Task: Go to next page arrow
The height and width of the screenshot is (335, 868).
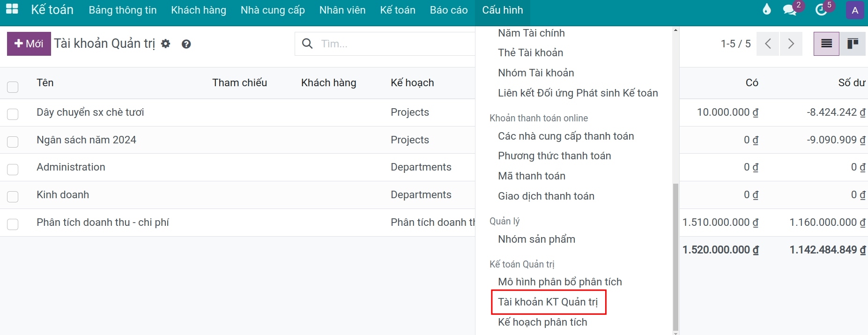Action: [791, 44]
